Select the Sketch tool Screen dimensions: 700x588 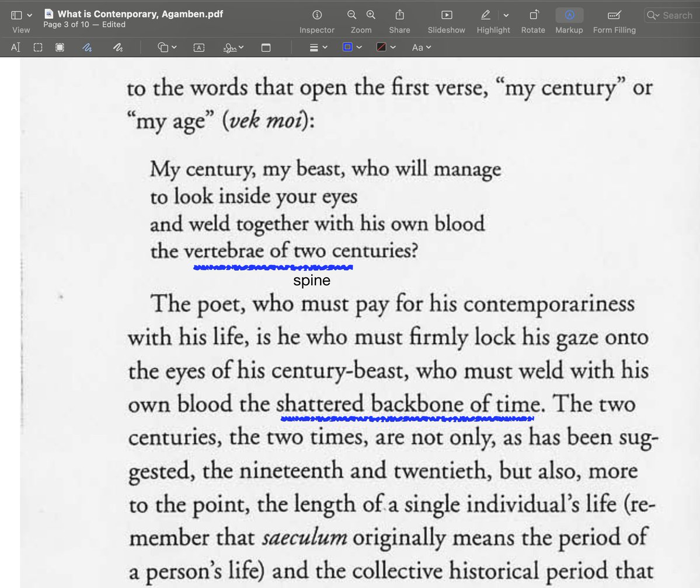click(x=87, y=47)
